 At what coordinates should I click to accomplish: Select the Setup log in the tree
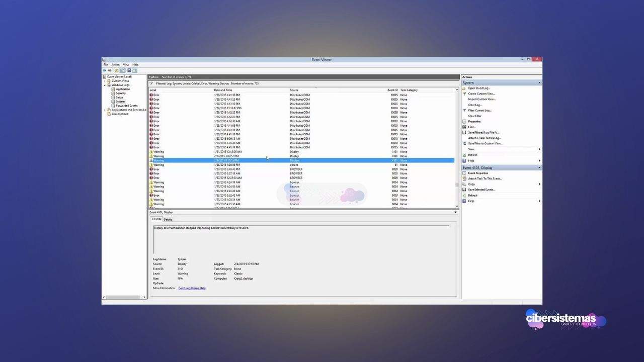click(119, 97)
